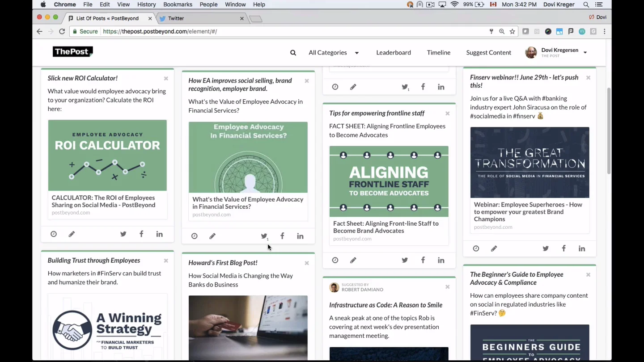Click the Suggest Content link
The width and height of the screenshot is (644, 362).
(488, 53)
